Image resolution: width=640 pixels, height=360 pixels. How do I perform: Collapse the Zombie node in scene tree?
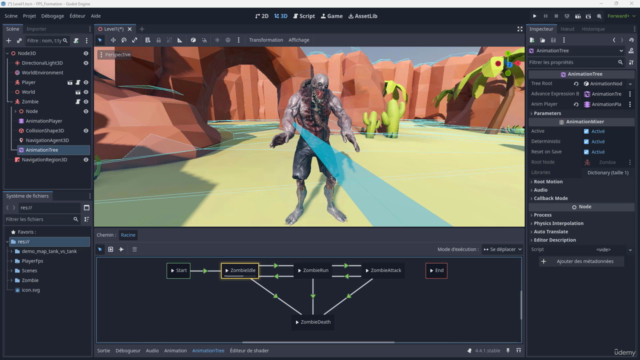[11, 102]
